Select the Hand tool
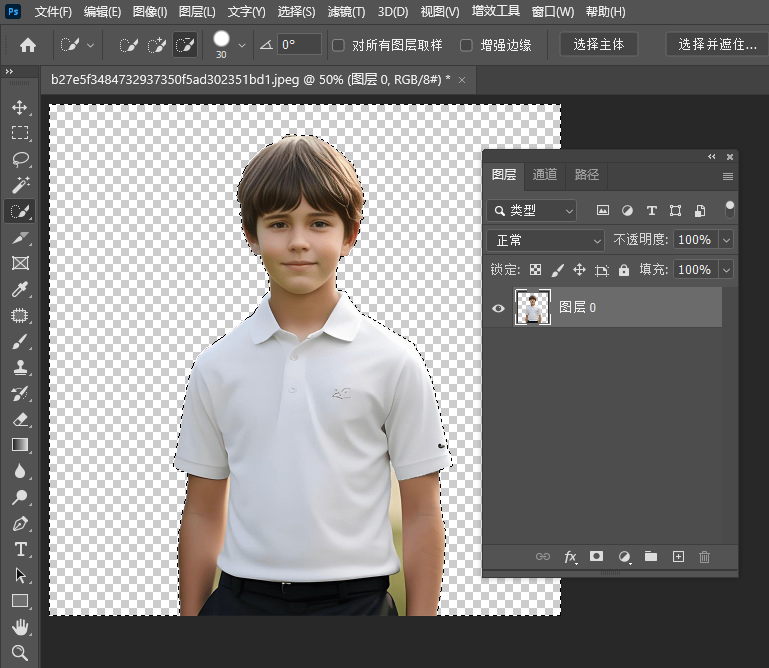This screenshot has width=769, height=668. pyautogui.click(x=20, y=627)
